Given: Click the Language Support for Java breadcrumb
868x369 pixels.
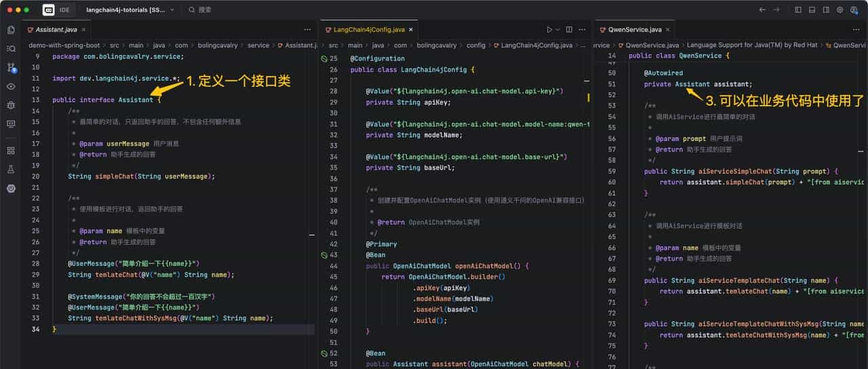Looking at the screenshot, I should click(x=752, y=45).
